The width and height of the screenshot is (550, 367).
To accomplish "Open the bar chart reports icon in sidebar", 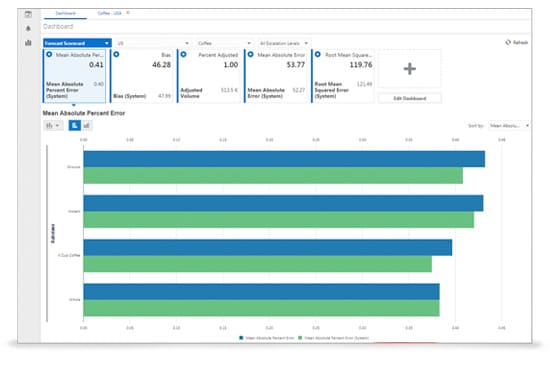I will [28, 43].
